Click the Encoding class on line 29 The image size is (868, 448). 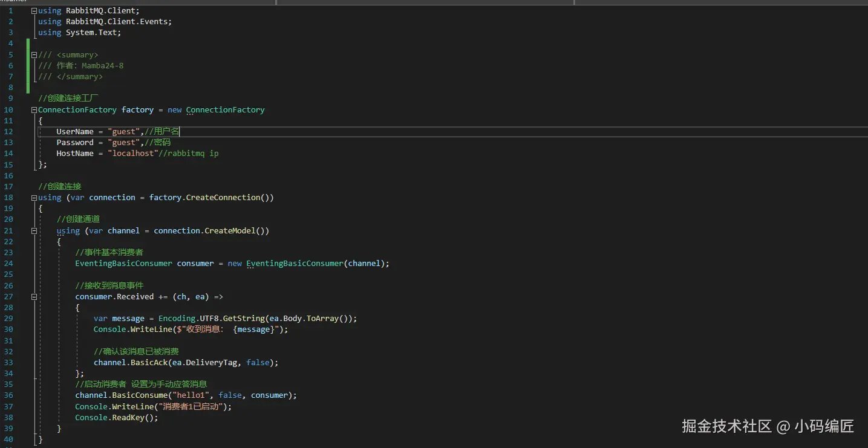pos(177,318)
